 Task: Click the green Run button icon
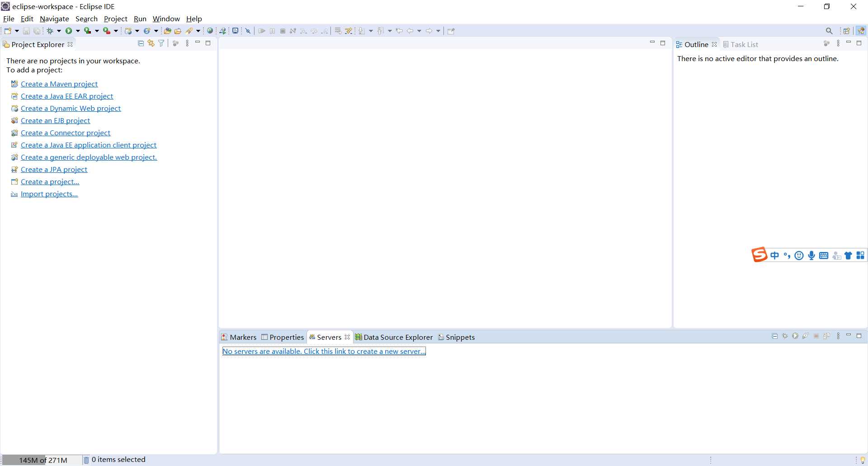(x=69, y=31)
